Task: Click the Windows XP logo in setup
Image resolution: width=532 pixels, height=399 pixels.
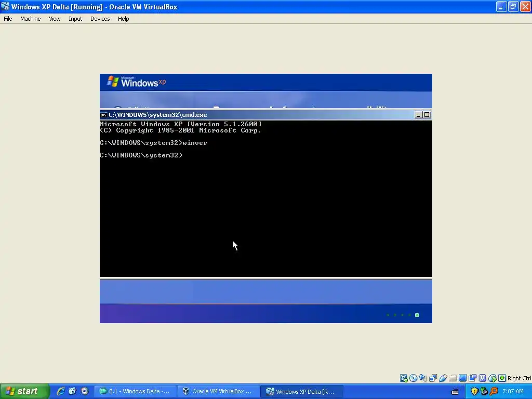Action: (137, 82)
